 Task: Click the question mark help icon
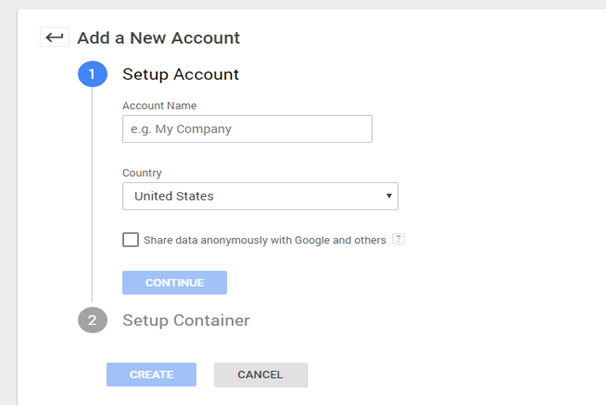[398, 240]
